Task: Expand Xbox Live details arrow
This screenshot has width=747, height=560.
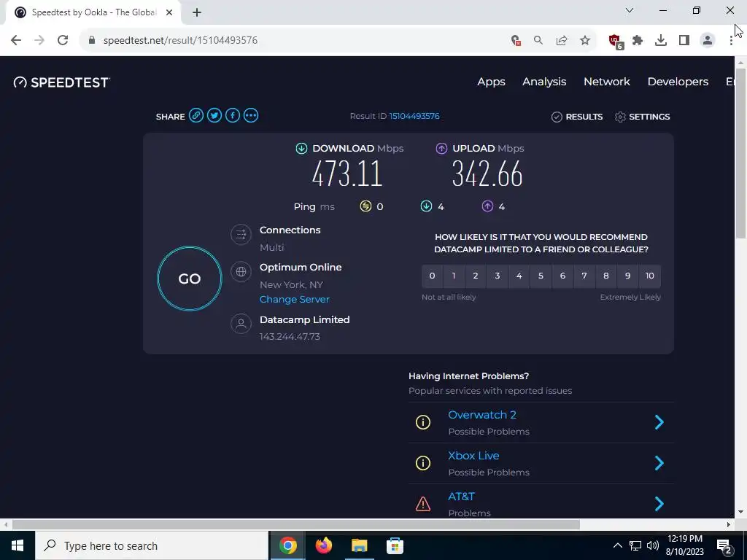Action: pyautogui.click(x=659, y=463)
